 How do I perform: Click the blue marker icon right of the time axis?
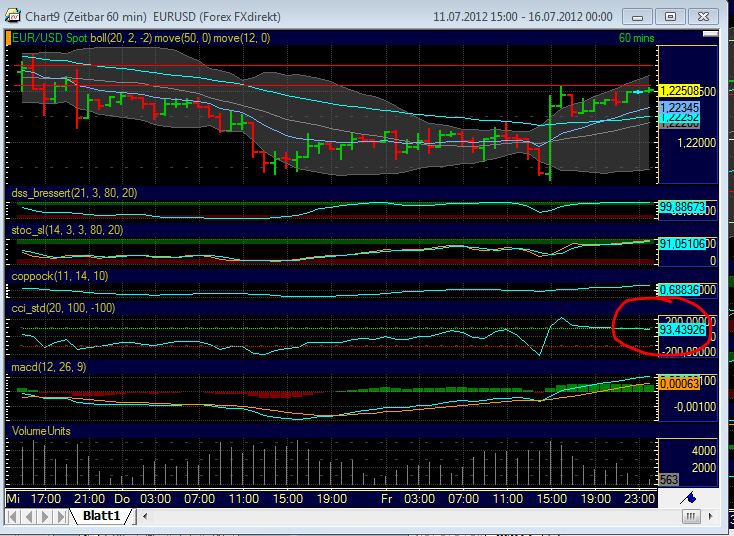688,498
